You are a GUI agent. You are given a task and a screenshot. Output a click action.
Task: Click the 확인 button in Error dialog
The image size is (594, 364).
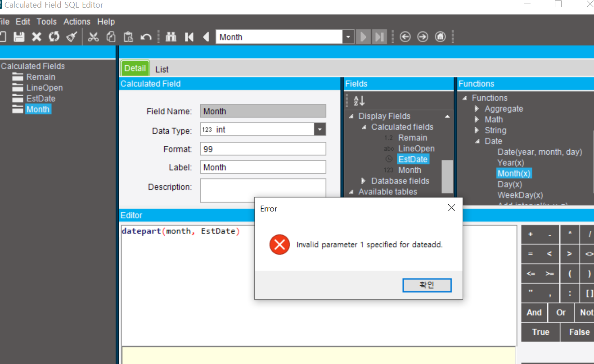[427, 285]
